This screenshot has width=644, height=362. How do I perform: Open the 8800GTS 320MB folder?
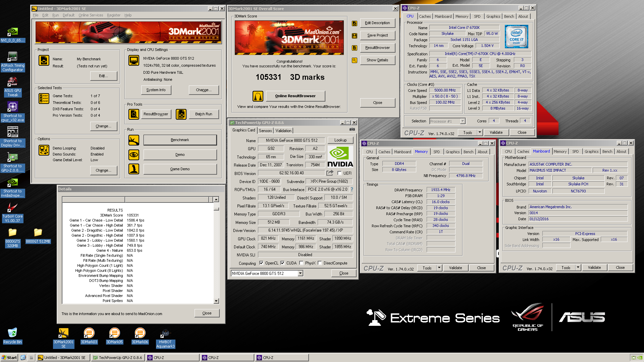coord(12,238)
